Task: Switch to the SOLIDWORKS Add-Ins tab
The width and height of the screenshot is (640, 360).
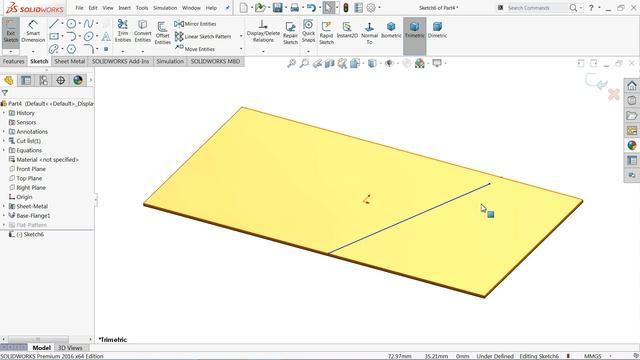Action: [x=121, y=61]
